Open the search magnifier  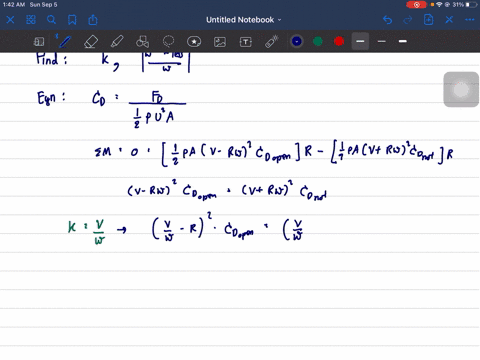(51, 20)
